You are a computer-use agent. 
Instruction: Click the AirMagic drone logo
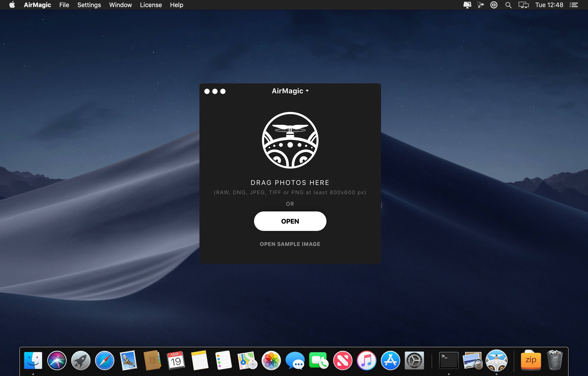(x=290, y=140)
